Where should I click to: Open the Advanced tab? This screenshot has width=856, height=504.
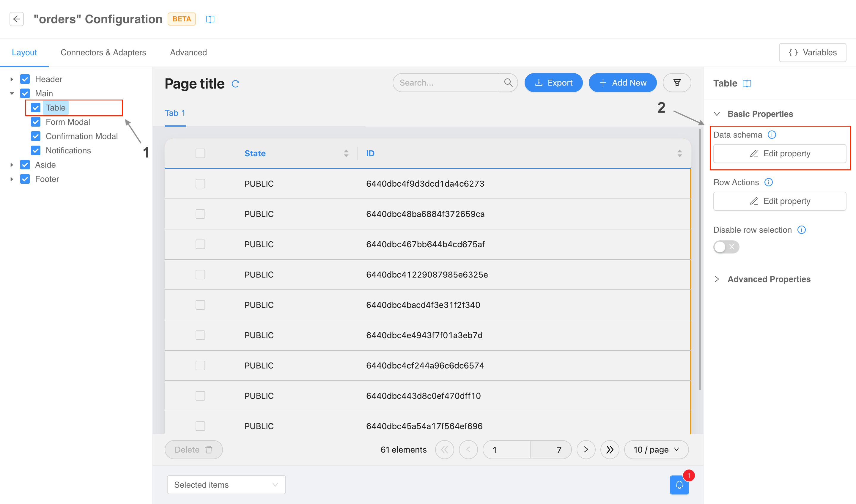point(188,52)
